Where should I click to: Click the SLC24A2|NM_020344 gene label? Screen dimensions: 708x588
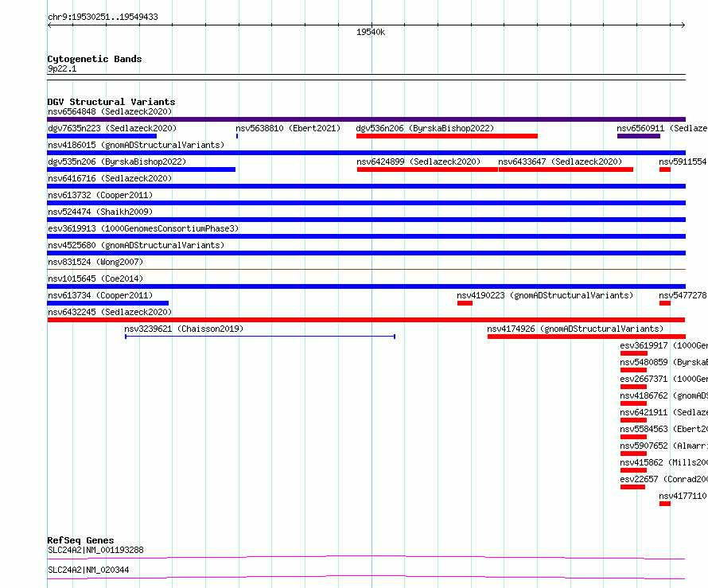coord(88,570)
